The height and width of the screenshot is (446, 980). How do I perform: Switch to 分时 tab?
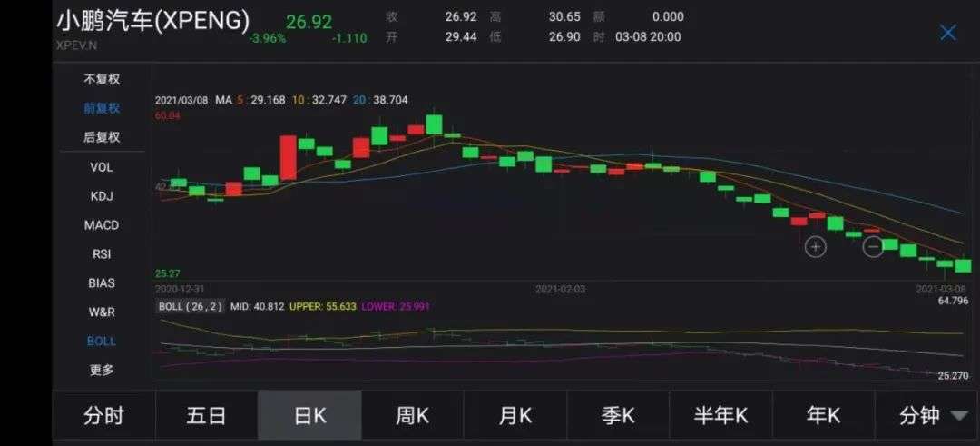coord(103,415)
